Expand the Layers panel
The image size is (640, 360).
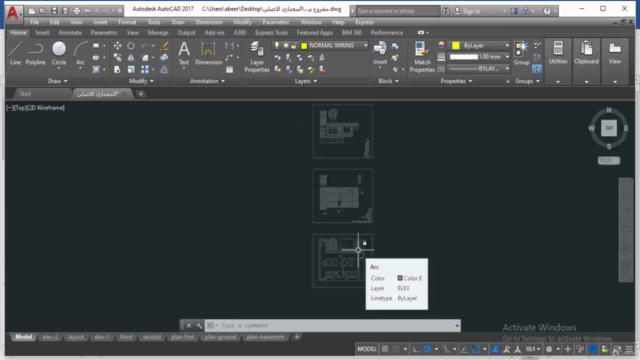[x=306, y=81]
